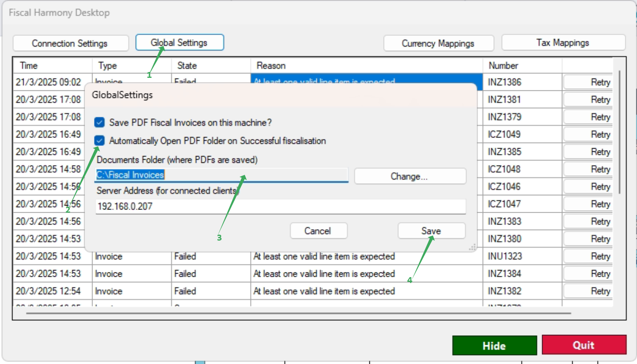Click the reason text in INZ1382 row
Viewport: 637px width, 364px height.
click(x=324, y=291)
